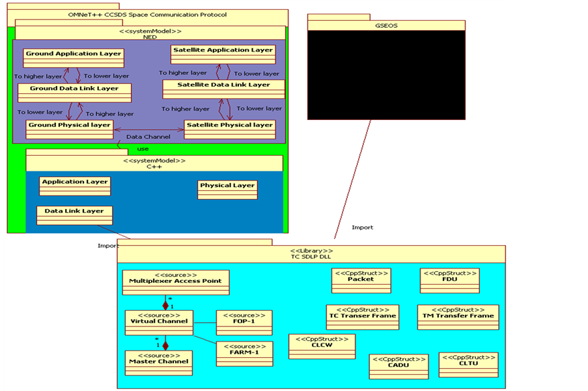Viewport: 588px width, 391px height.
Task: Select the CLTU CppStruct box
Action: (x=468, y=364)
